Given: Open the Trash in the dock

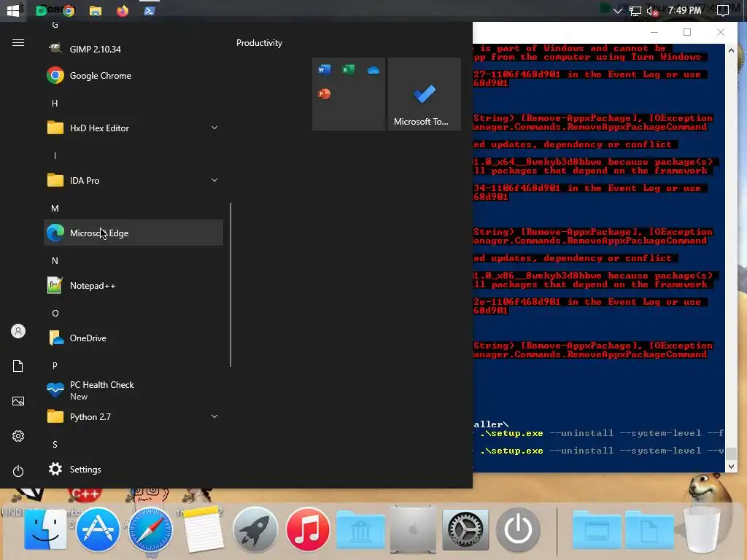Looking at the screenshot, I should (702, 529).
